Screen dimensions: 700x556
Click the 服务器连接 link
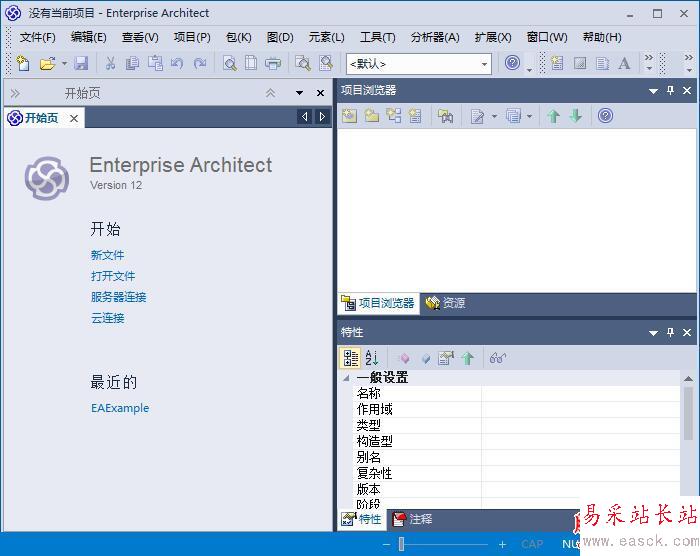click(x=118, y=297)
